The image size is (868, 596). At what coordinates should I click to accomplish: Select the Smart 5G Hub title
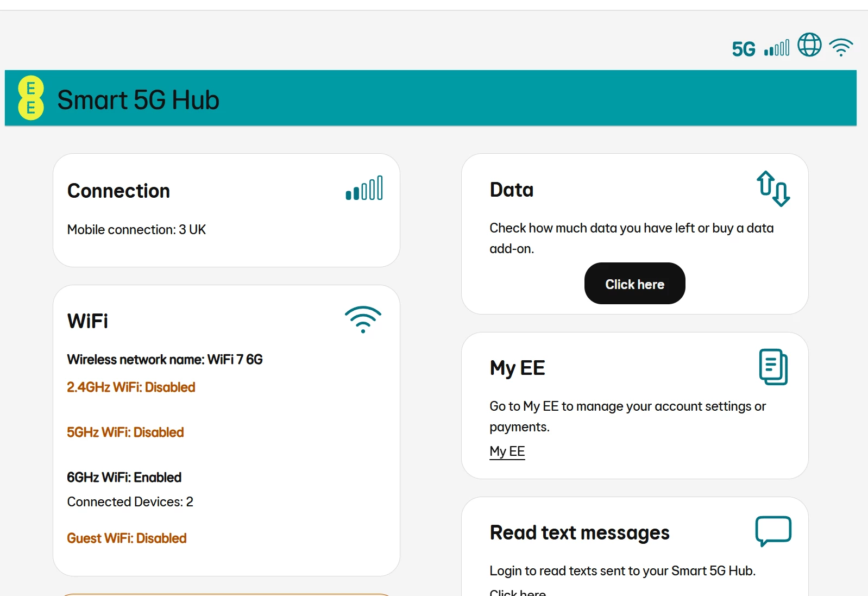[138, 100]
